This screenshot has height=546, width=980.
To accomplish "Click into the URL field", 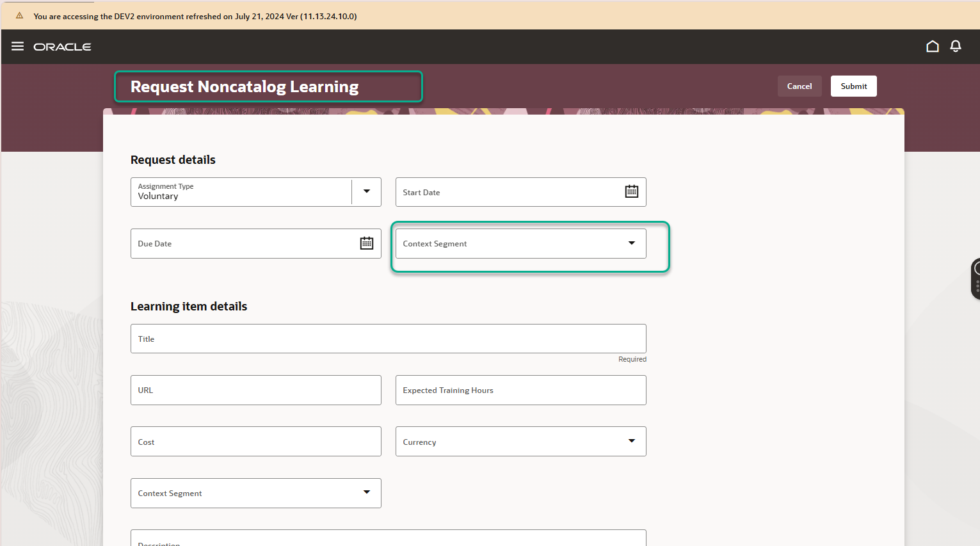I will coord(256,390).
